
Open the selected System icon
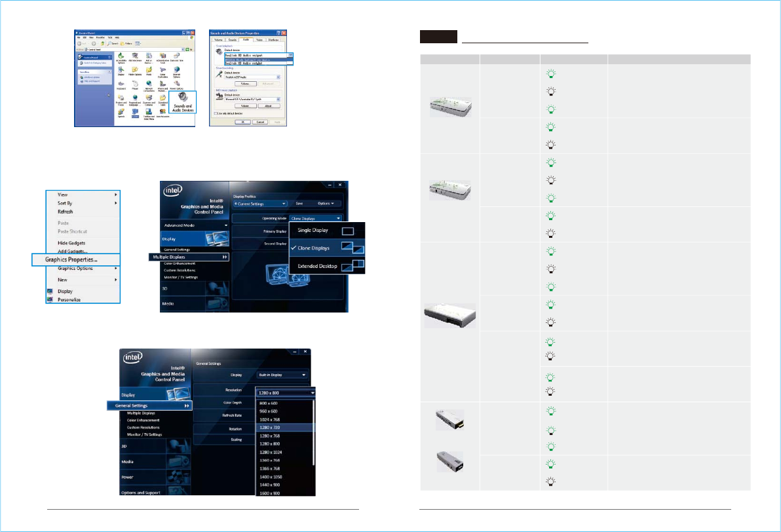click(135, 113)
